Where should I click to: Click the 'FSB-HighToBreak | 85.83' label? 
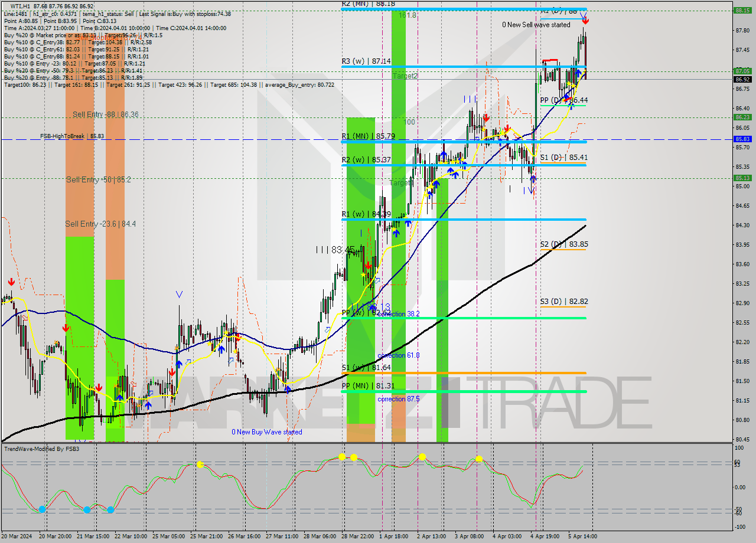(72, 136)
